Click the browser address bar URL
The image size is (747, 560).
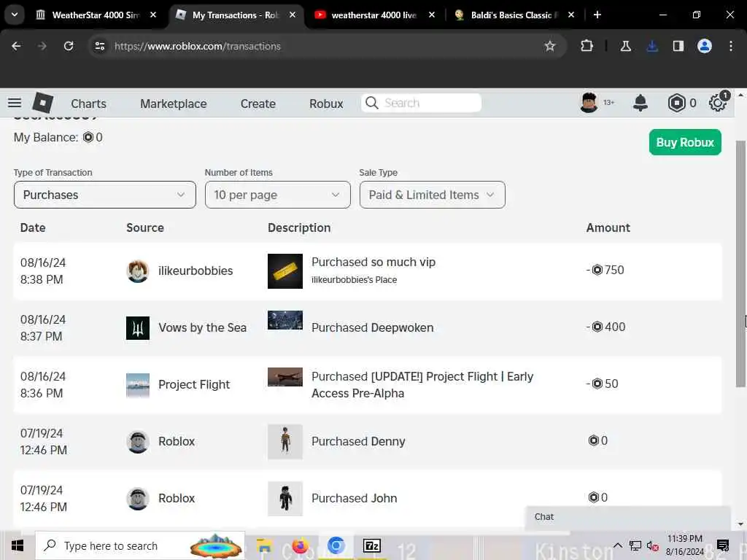click(197, 46)
